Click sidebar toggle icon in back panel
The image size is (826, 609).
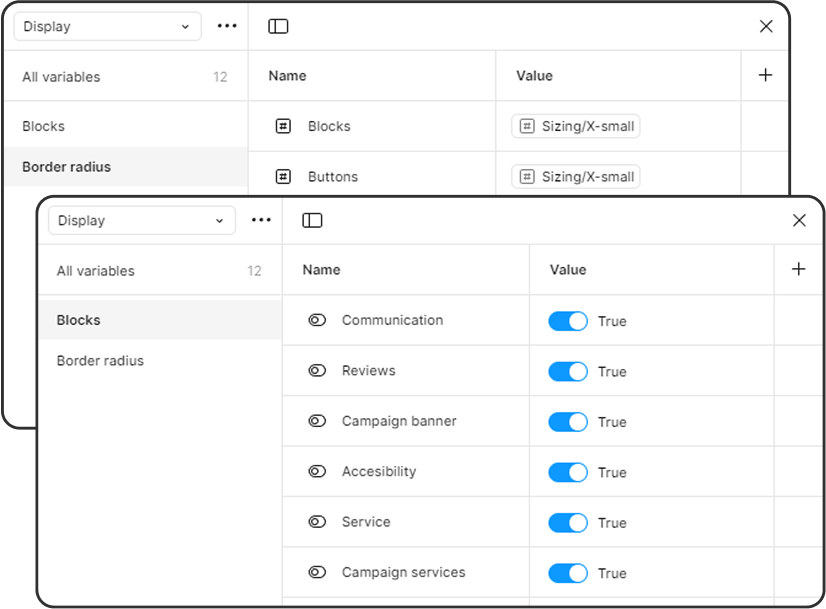[278, 26]
